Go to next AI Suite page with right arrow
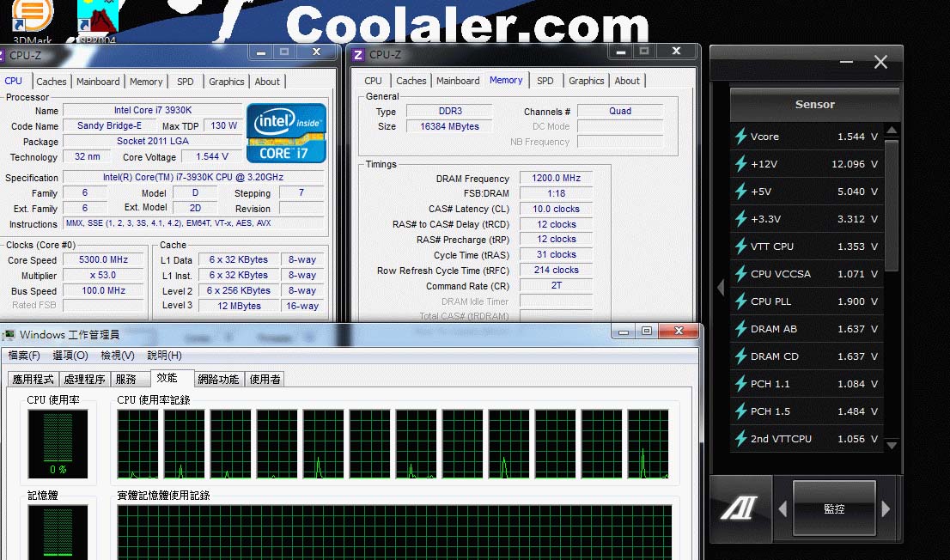 click(x=886, y=508)
